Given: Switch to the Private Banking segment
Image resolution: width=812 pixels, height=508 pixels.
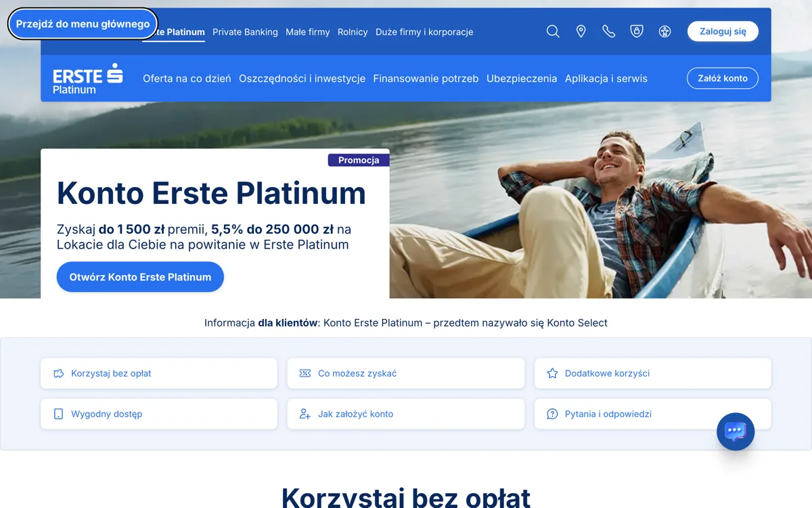Looking at the screenshot, I should click(x=245, y=32).
